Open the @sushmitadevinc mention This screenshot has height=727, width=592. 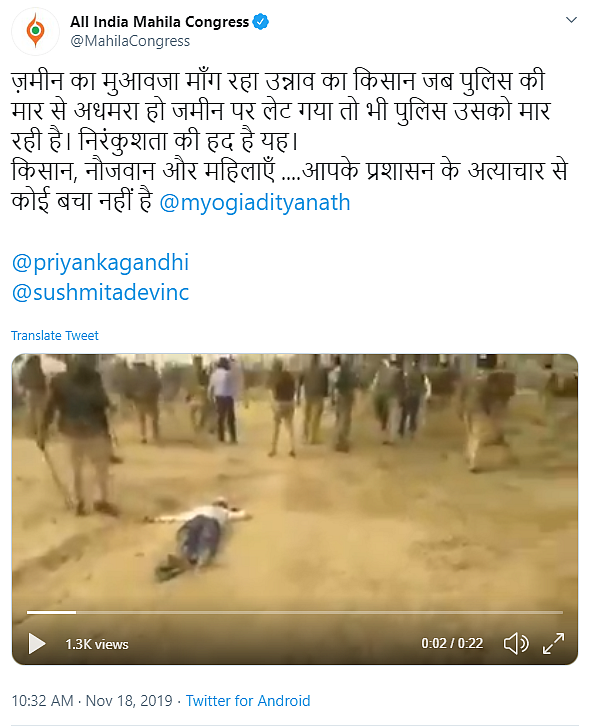[100, 293]
